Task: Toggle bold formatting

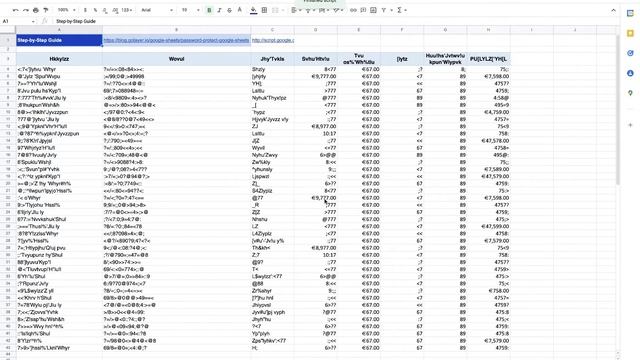Action: 209,10
